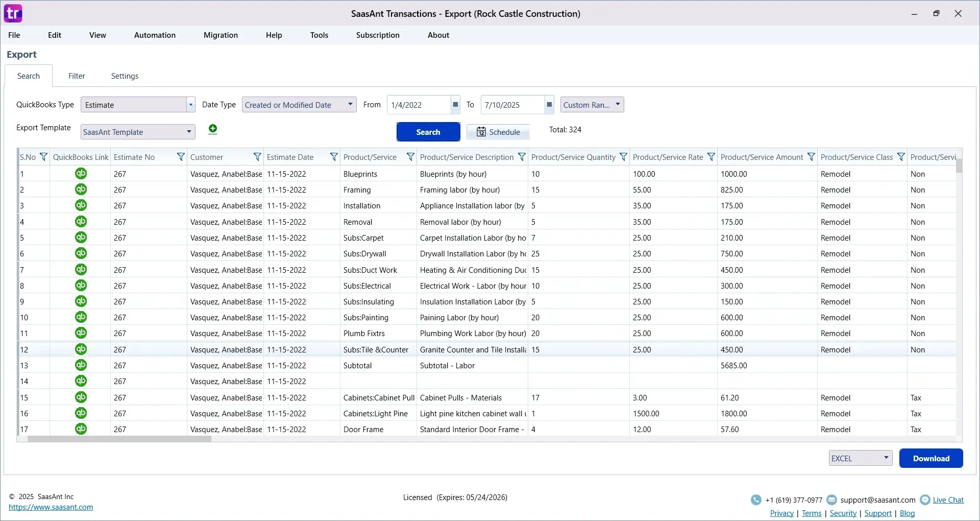Viewport: 980px width, 521px height.
Task: Open QuickBooks link icon for row 9
Action: [x=81, y=301]
